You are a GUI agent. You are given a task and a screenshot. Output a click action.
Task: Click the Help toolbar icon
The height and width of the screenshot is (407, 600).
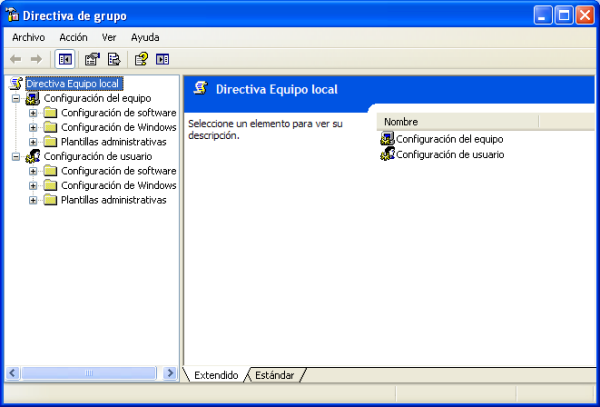pos(141,59)
